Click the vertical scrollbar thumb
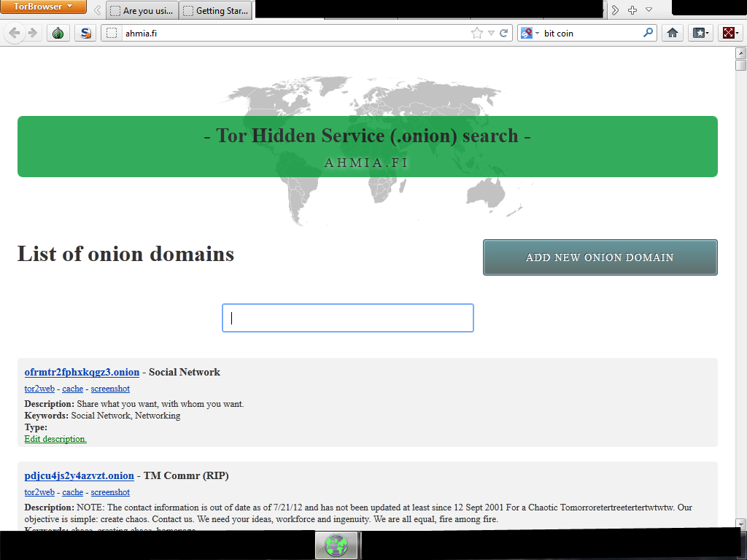Image resolution: width=747 pixels, height=560 pixels. click(740, 65)
